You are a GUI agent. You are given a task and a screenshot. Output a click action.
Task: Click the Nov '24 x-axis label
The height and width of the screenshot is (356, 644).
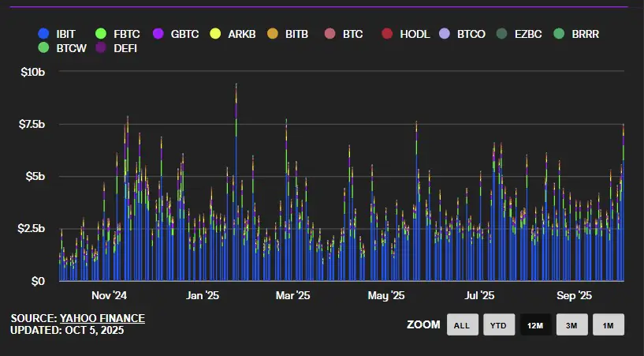tap(109, 296)
